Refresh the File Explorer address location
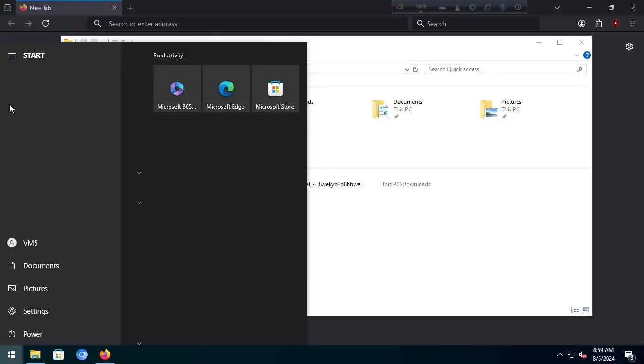Viewport: 644px width, 364px height. coord(415,69)
